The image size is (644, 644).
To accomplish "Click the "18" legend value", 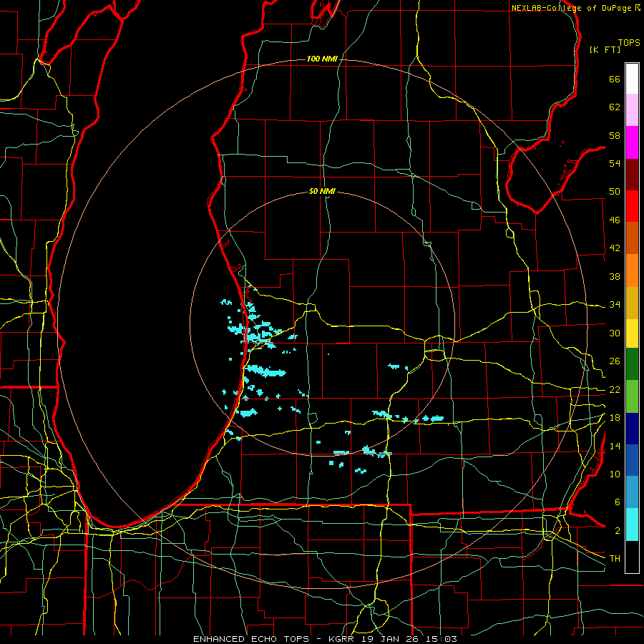I will [x=615, y=418].
